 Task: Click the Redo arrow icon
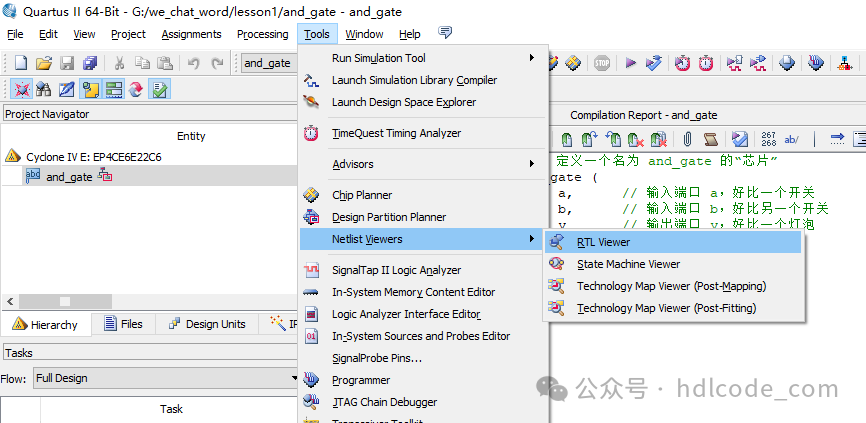coord(217,63)
